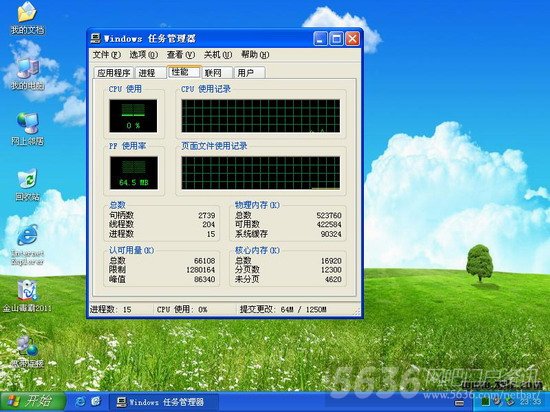Click the 认可用量 总数 value 66108
This screenshot has height=412, width=550.
tap(204, 261)
